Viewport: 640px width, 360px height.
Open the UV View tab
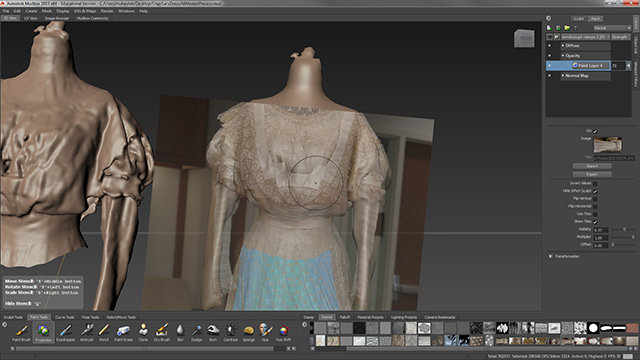point(30,18)
